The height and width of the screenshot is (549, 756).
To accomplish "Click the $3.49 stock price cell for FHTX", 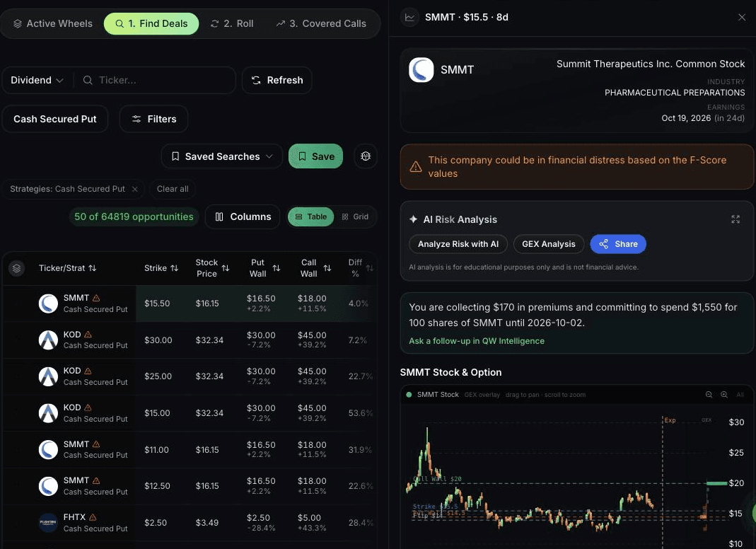I will [x=207, y=522].
